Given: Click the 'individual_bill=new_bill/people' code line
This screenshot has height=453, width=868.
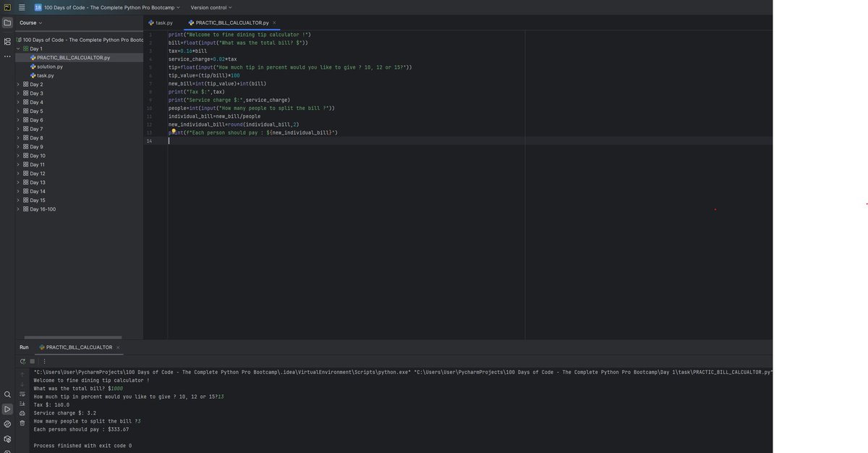Looking at the screenshot, I should click(214, 117).
